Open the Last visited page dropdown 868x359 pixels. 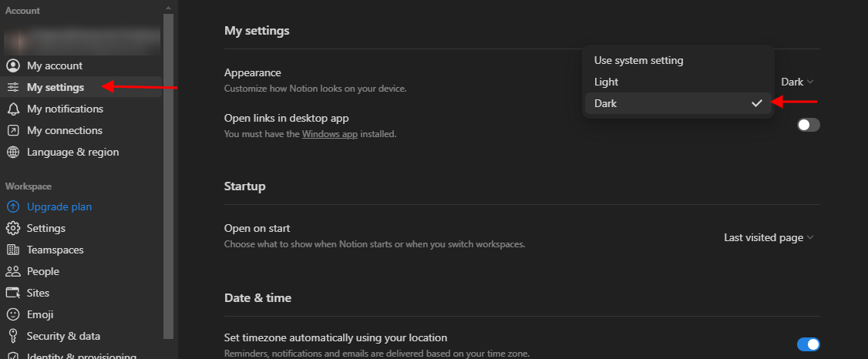click(x=769, y=237)
